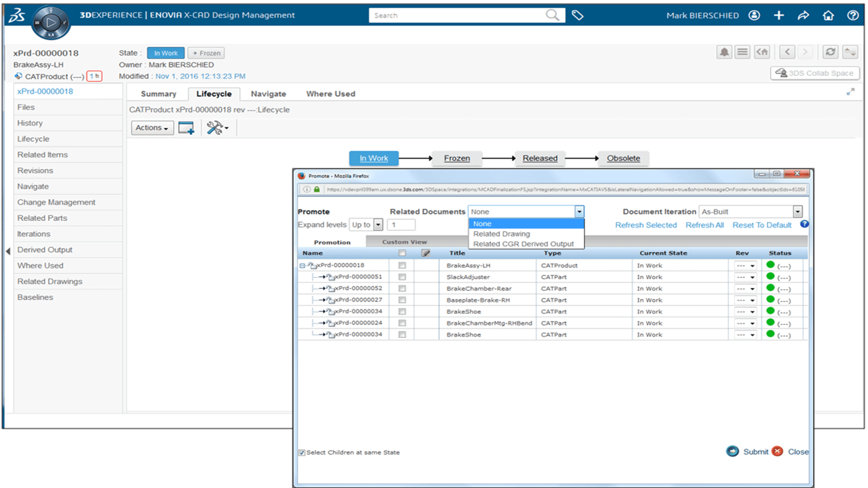Open Rev dropdown for Baseplate-Brake-RH row

coord(745,300)
